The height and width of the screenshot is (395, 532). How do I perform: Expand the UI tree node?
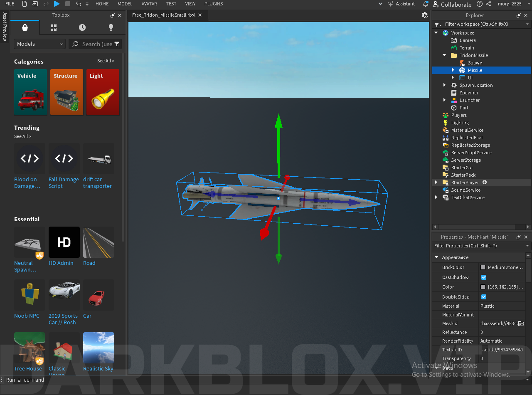pyautogui.click(x=453, y=78)
